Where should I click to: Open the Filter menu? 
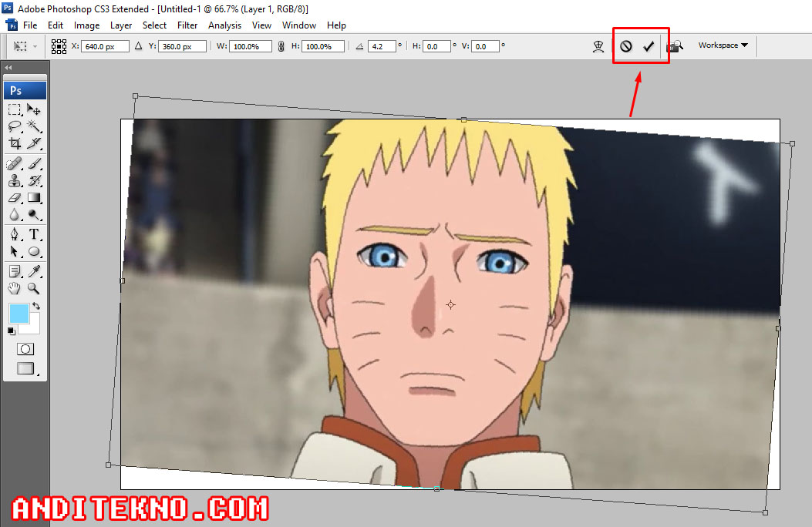tap(187, 25)
